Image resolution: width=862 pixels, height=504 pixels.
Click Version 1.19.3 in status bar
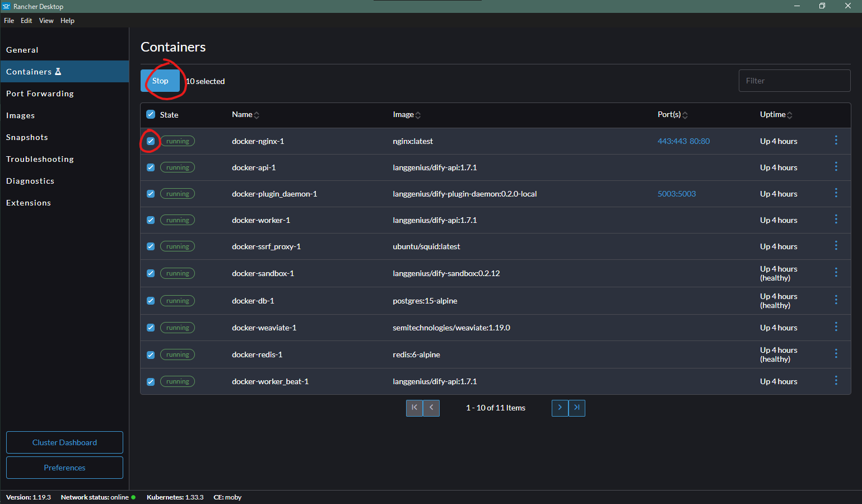pos(29,497)
